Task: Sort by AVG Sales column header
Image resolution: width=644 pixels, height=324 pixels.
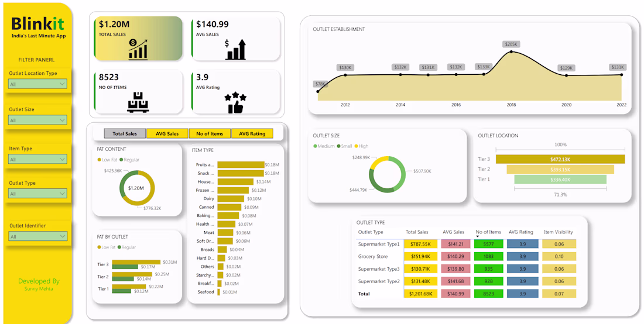Action: pyautogui.click(x=453, y=232)
